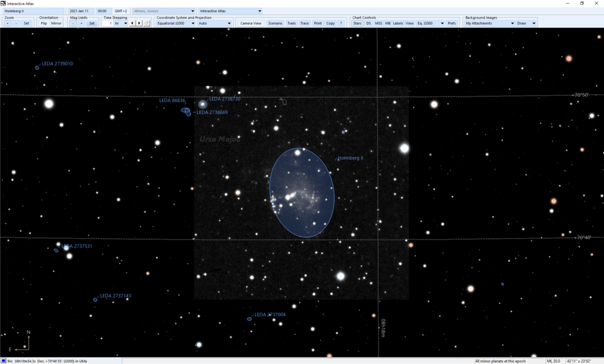Toggle chart Labels on or off
604x364 pixels.
click(398, 24)
